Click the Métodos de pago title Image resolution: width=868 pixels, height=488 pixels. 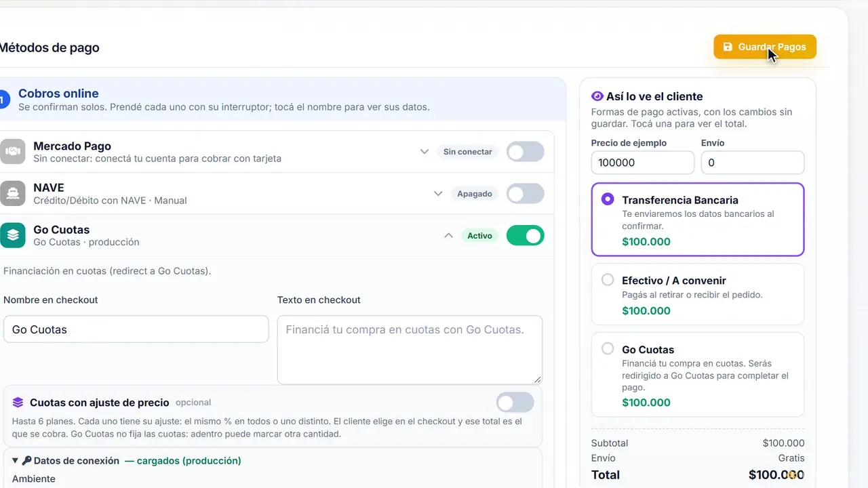coord(49,48)
